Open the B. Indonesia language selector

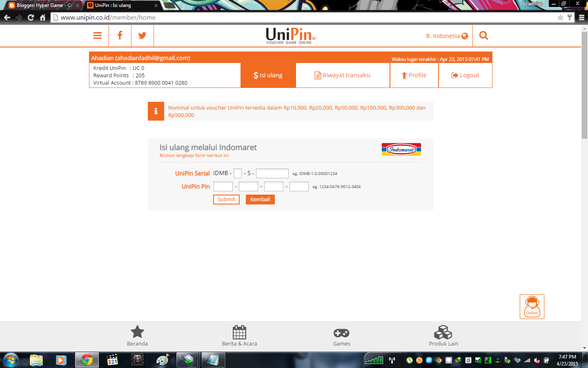[x=447, y=36]
